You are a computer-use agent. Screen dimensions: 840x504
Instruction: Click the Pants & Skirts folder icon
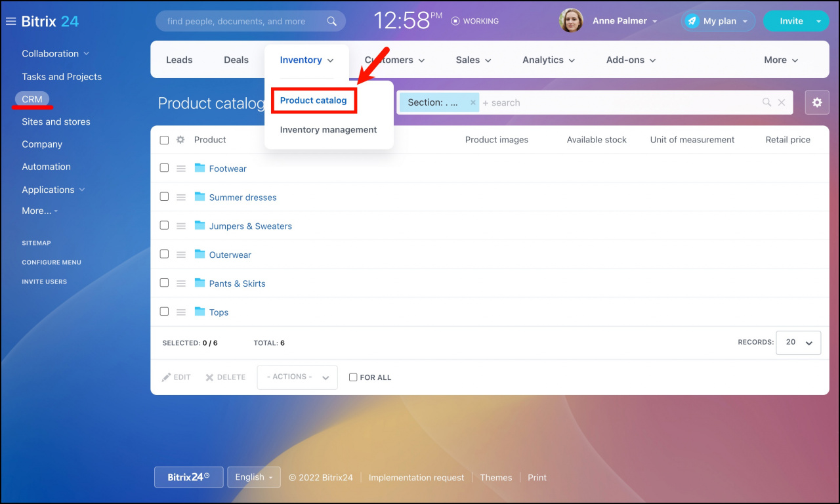click(x=200, y=283)
